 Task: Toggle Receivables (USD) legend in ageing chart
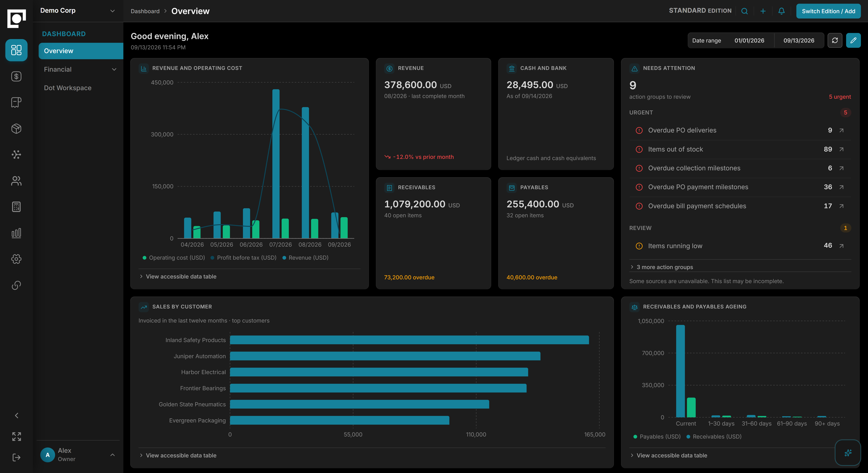point(714,437)
